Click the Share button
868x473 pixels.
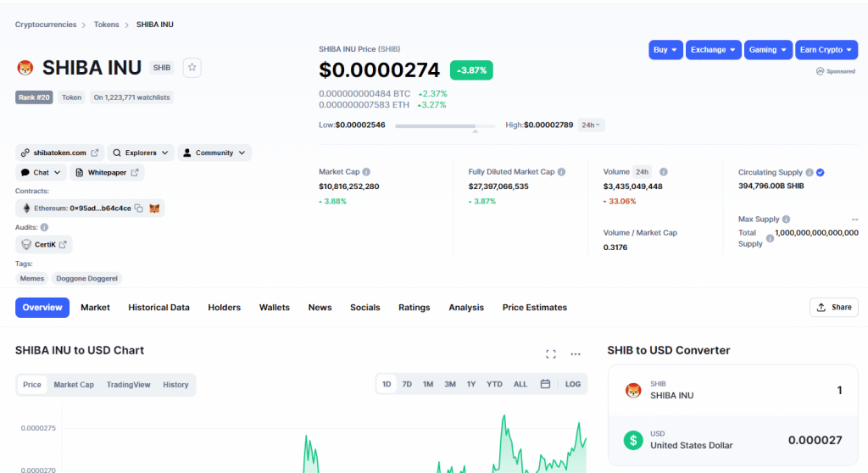[x=834, y=308]
